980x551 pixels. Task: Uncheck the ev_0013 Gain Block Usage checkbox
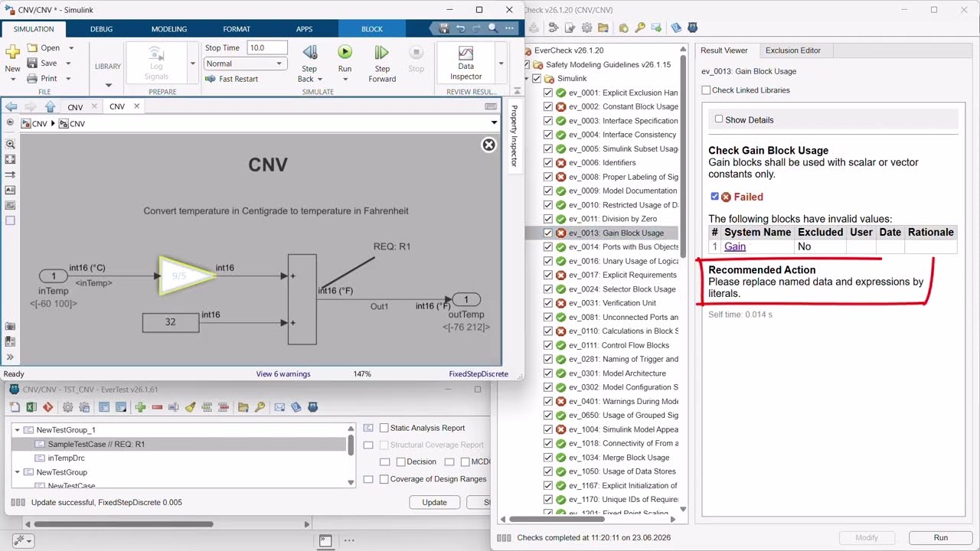tap(547, 233)
